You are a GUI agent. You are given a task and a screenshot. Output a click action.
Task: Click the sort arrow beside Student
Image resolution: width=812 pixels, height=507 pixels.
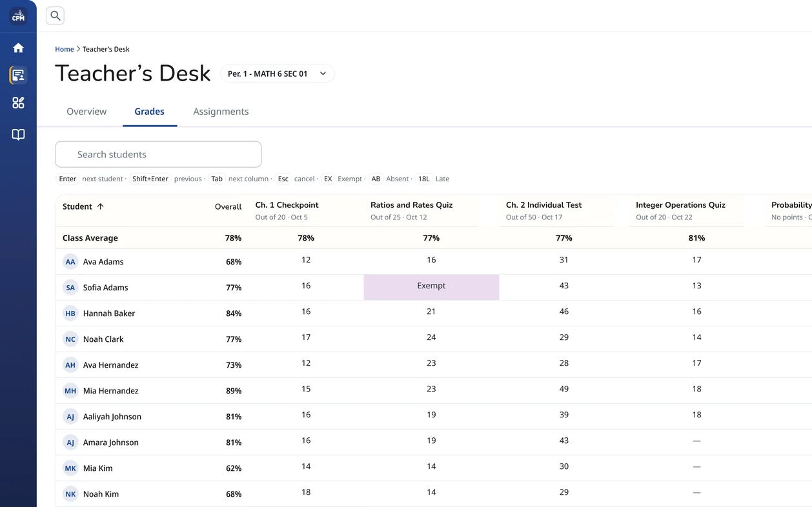100,206
